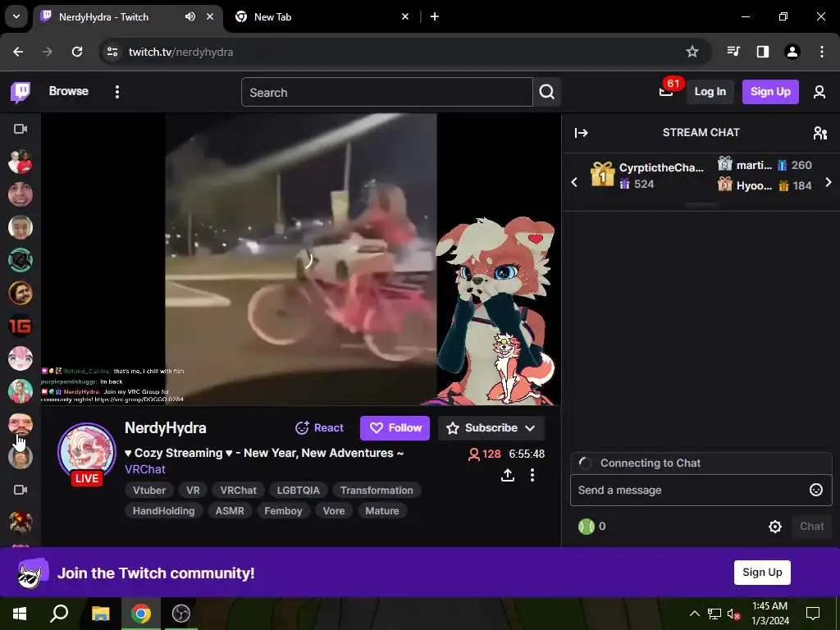View site information icon in address bar

tap(112, 52)
